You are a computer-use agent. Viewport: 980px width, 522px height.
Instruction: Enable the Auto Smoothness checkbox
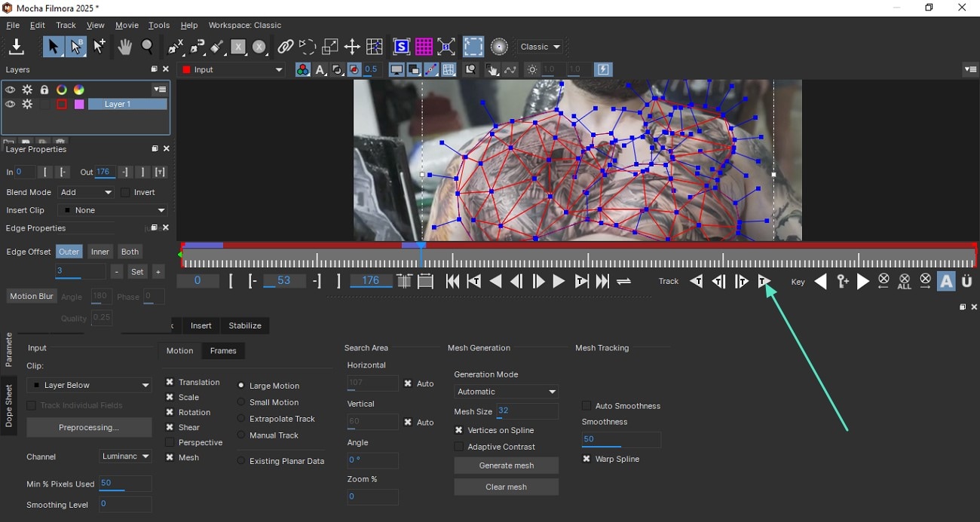tap(586, 406)
